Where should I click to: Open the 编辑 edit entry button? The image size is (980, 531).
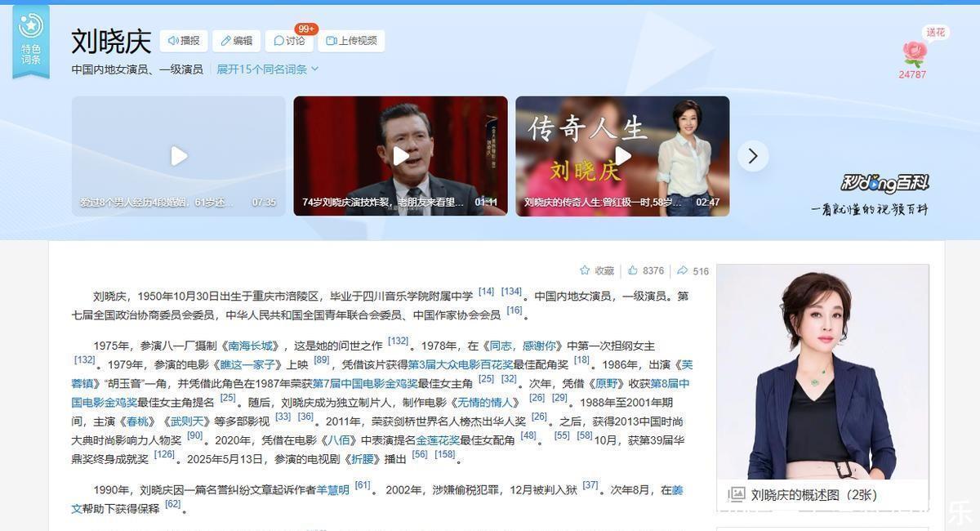pyautogui.click(x=236, y=41)
